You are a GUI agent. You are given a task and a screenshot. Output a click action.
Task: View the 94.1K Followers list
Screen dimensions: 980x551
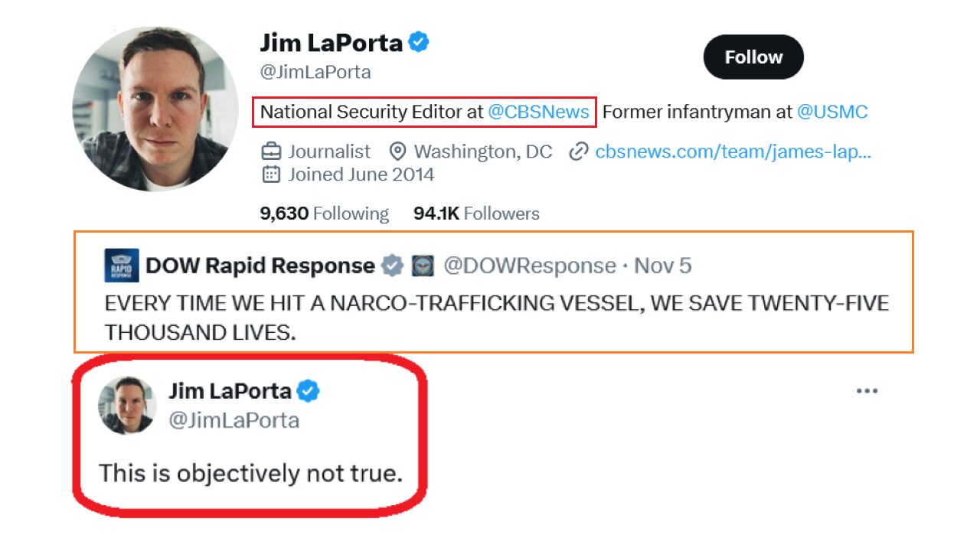476,214
